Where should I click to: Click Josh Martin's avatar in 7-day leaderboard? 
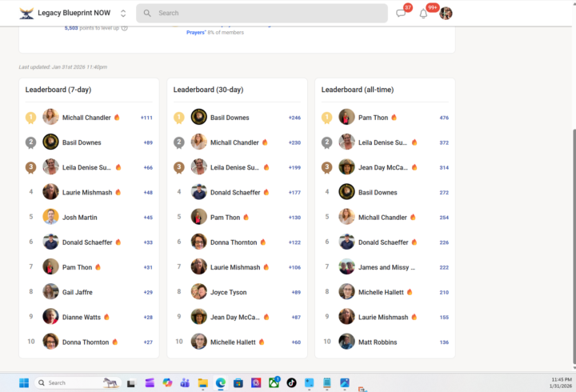50,217
